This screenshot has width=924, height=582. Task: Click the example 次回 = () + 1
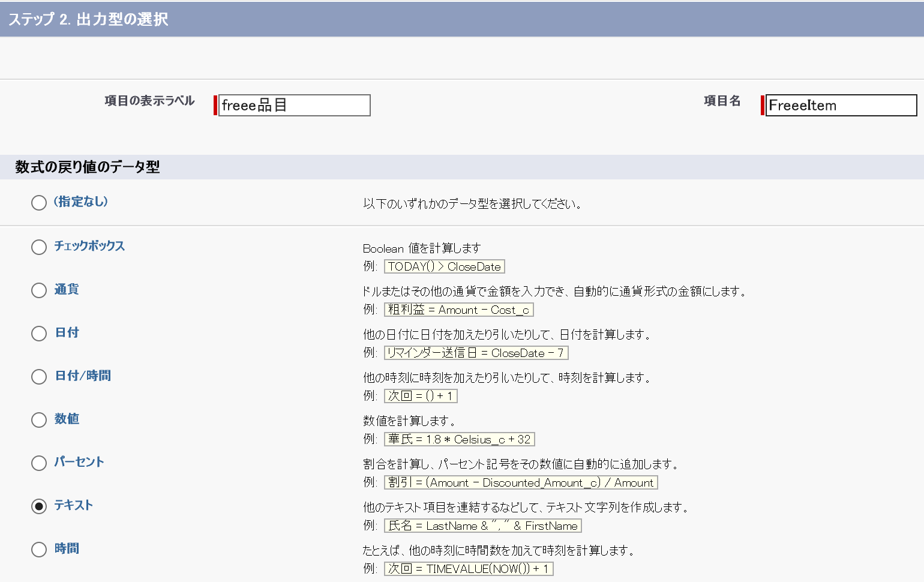[421, 396]
